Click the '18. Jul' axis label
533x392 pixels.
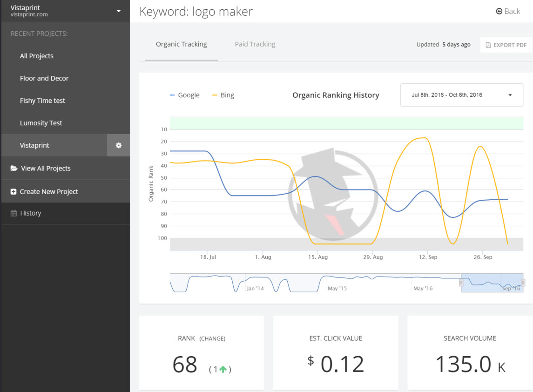pyautogui.click(x=208, y=257)
